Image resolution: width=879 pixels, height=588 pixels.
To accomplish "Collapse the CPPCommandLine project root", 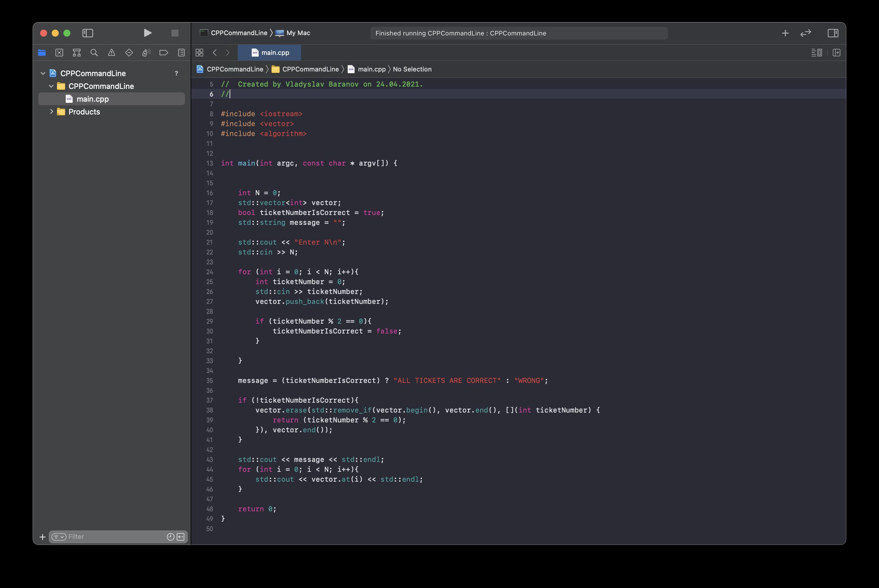I will click(x=43, y=73).
